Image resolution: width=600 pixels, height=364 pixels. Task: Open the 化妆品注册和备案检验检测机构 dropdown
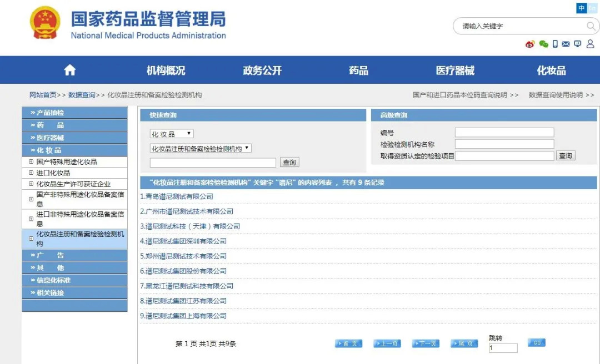tap(201, 148)
